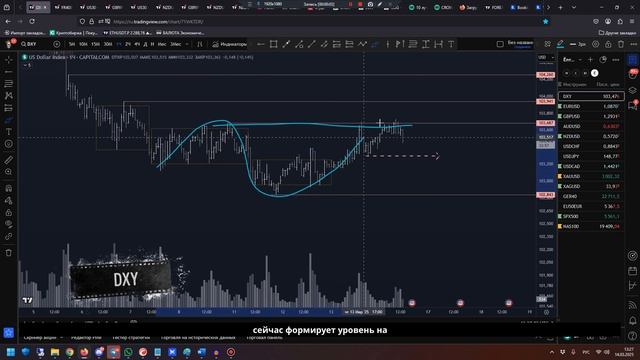Choose the Measure ruler tool
The image size is (640, 360).
[9, 160]
